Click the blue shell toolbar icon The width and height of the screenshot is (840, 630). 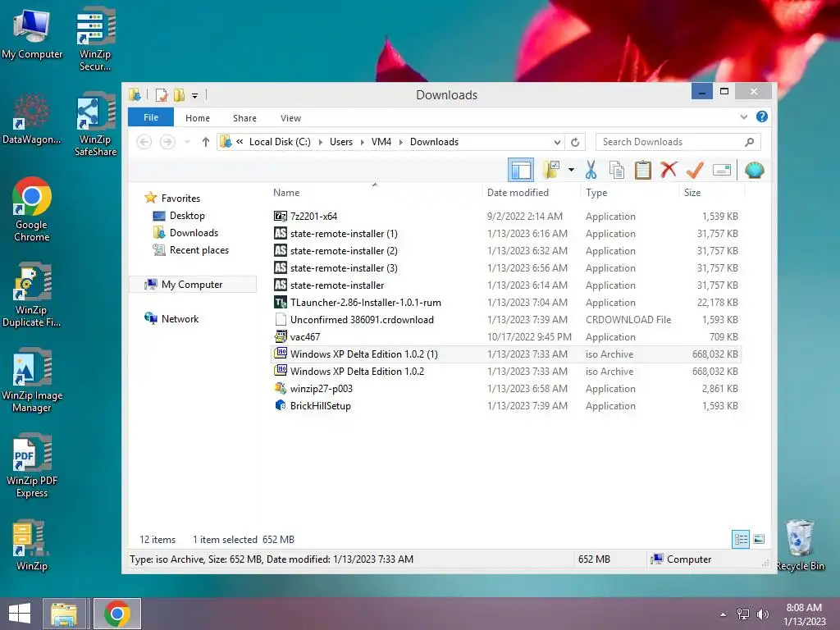pyautogui.click(x=755, y=171)
